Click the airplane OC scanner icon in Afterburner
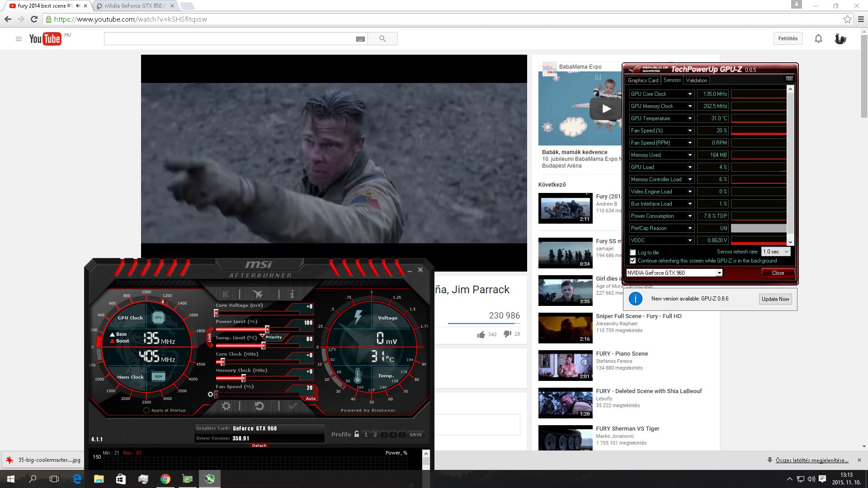The height and width of the screenshot is (488, 868). [258, 294]
